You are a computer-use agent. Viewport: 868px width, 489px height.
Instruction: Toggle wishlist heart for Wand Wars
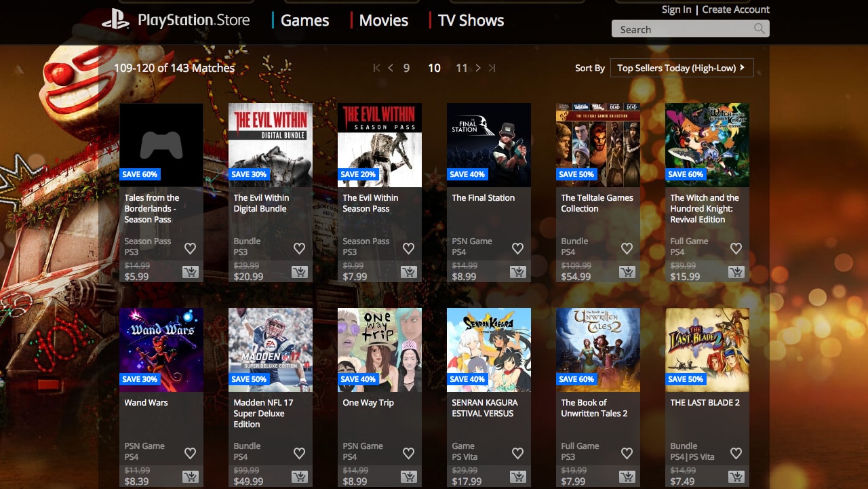(x=190, y=454)
